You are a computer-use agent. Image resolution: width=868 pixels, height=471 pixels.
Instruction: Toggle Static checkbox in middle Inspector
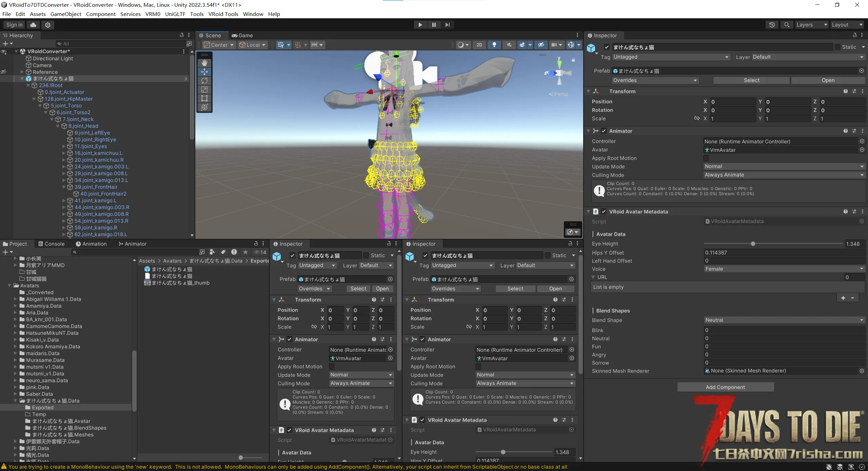click(x=366, y=255)
